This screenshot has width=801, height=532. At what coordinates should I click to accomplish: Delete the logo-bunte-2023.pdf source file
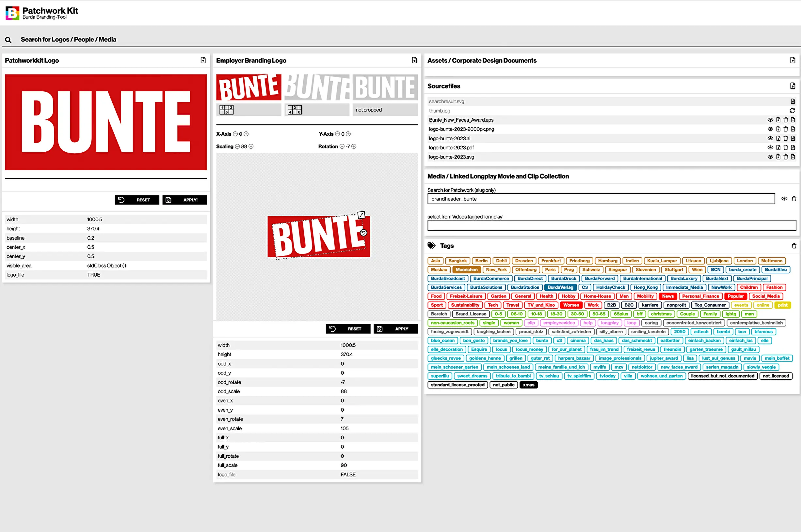click(x=785, y=147)
